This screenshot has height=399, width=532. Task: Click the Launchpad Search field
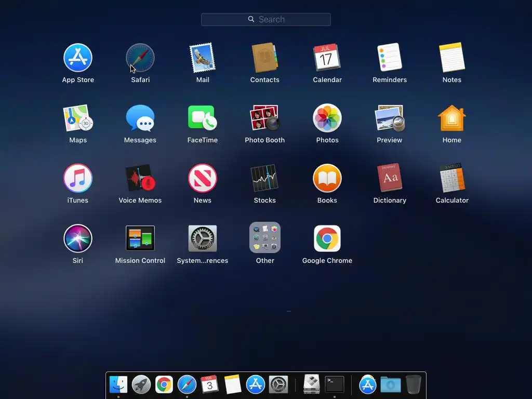[265, 19]
